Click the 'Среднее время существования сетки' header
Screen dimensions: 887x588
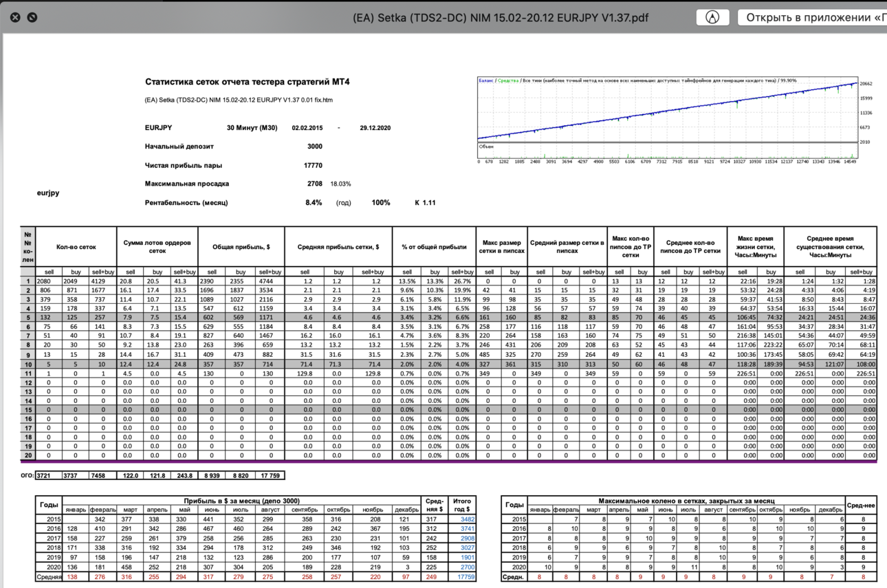pyautogui.click(x=830, y=247)
